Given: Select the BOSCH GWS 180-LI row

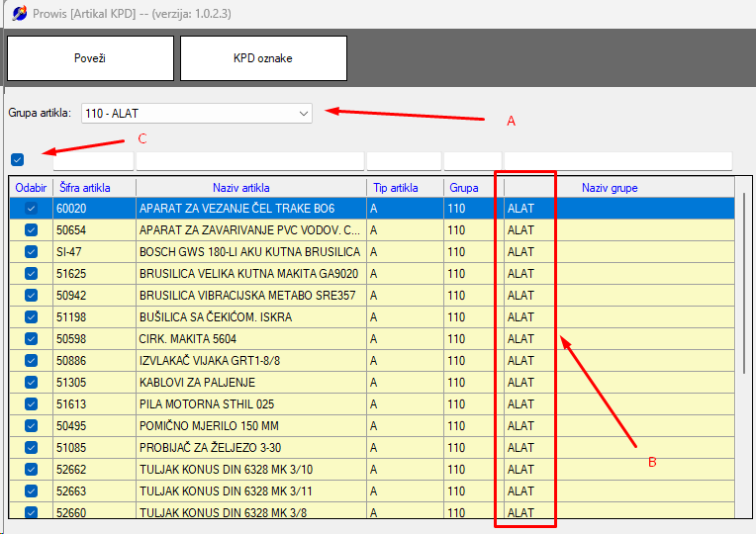Looking at the screenshot, I should [x=249, y=252].
